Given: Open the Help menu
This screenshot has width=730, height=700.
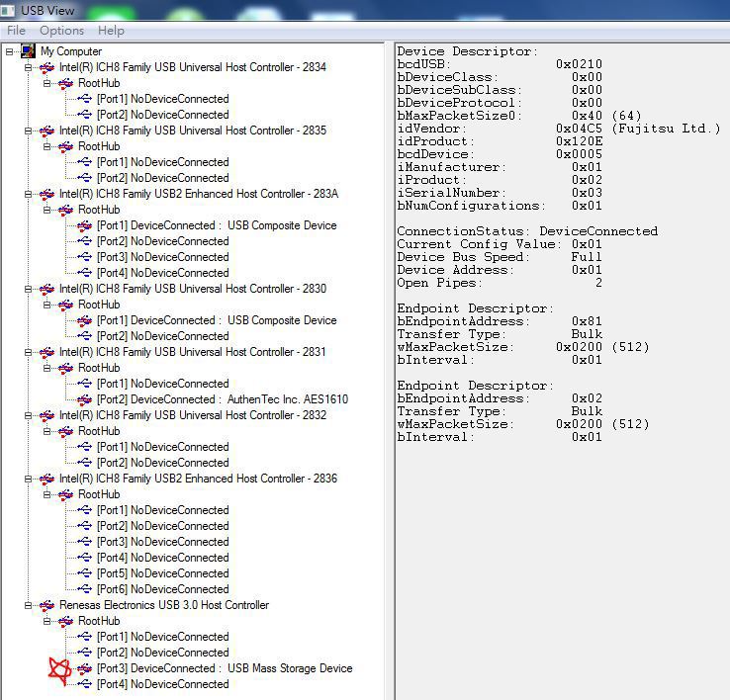Looking at the screenshot, I should (x=111, y=31).
